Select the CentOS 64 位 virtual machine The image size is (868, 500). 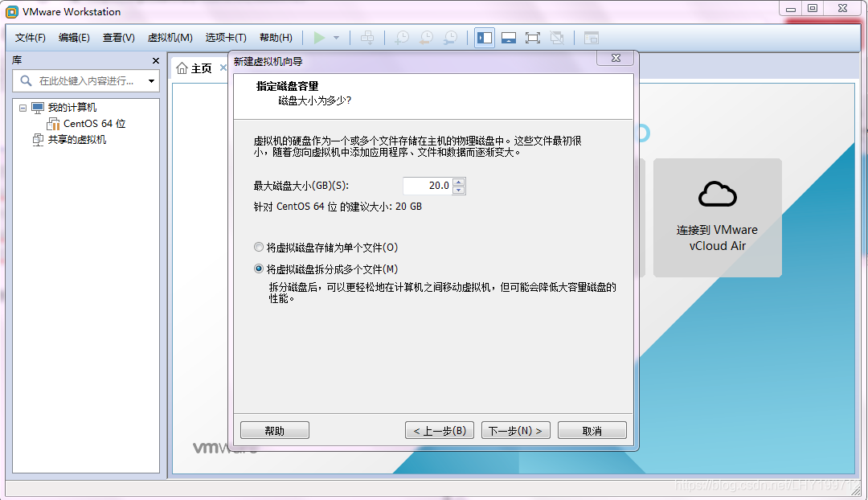[94, 124]
